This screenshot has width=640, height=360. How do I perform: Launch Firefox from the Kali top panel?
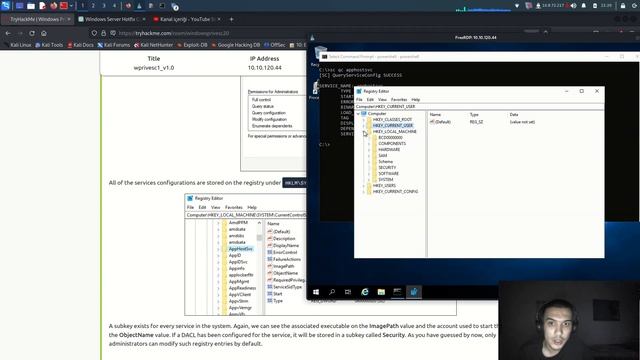53,6
